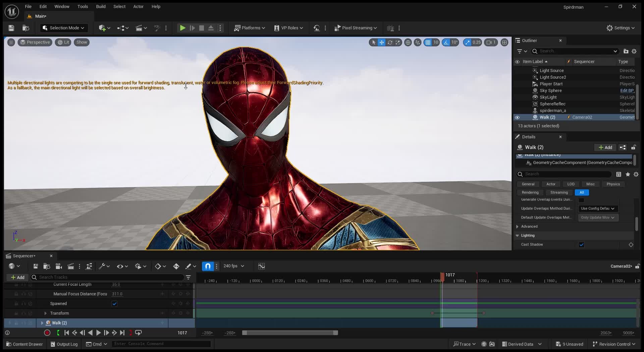
Task: Expand the Transform track in Sequencer
Action: 45,313
